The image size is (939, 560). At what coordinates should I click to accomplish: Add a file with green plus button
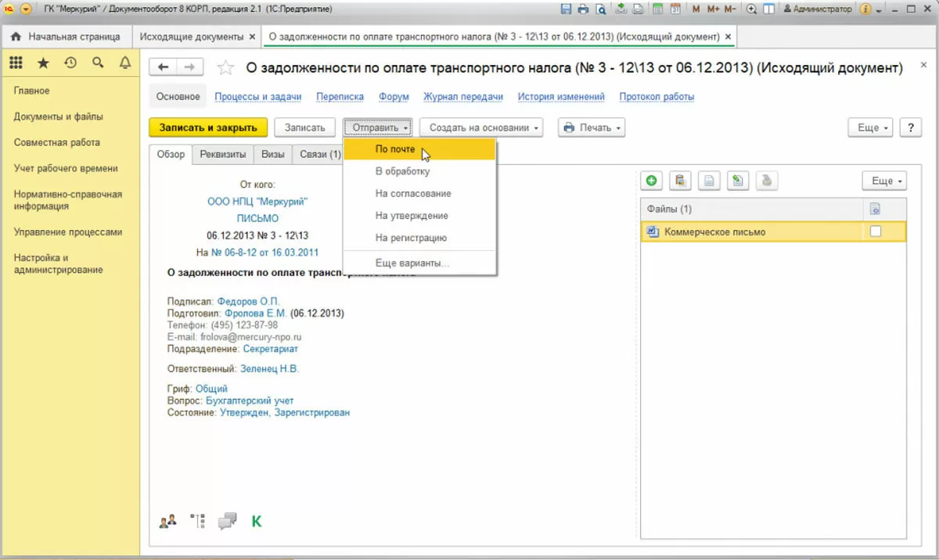651,181
